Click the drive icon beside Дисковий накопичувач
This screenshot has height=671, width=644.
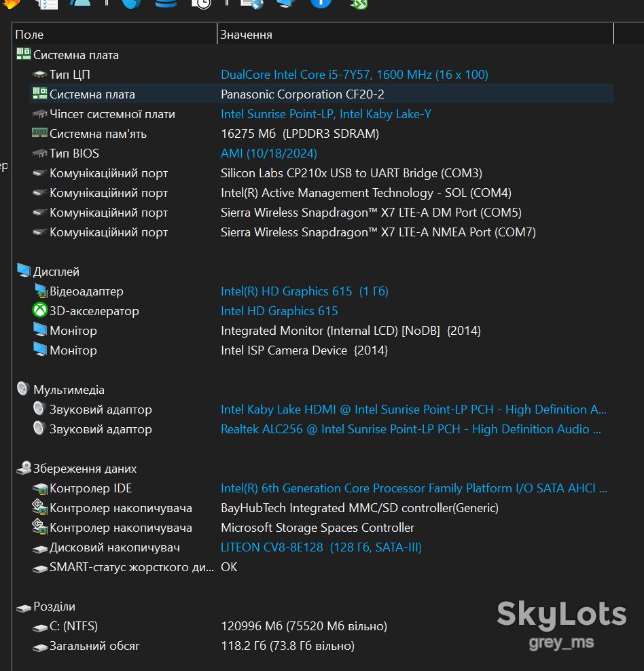point(40,549)
